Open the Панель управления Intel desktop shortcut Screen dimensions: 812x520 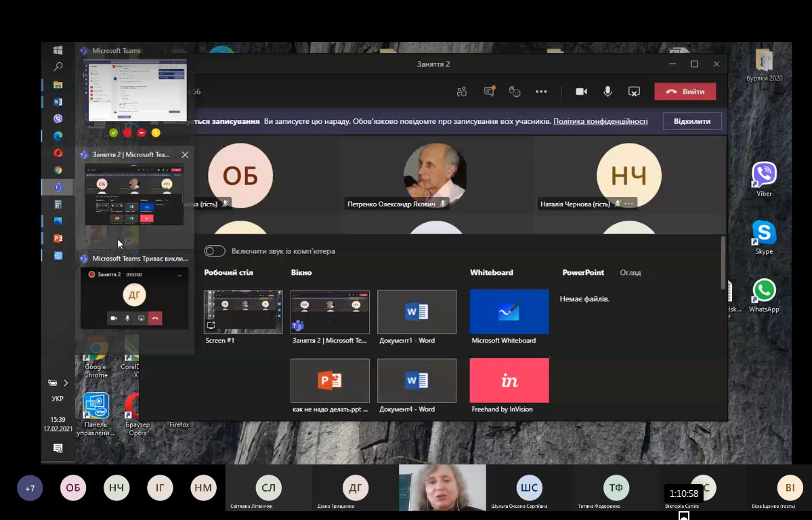coord(95,414)
